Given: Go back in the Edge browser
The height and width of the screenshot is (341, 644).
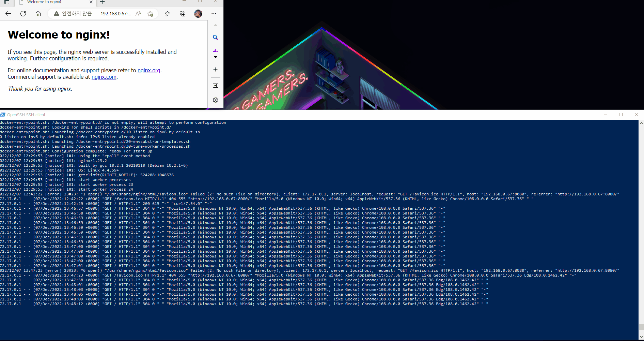Looking at the screenshot, I should (8, 14).
